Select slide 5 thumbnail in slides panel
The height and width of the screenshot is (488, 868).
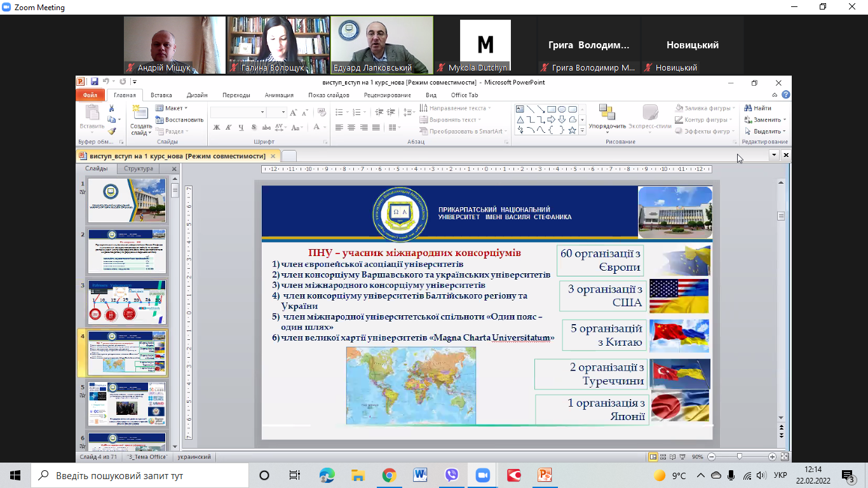(126, 404)
